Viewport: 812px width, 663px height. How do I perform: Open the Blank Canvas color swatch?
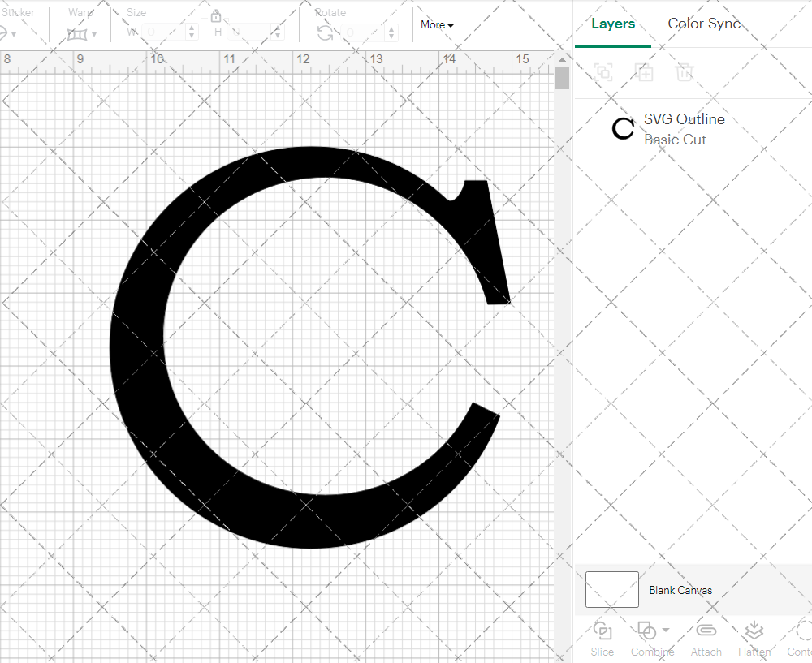[x=611, y=590]
